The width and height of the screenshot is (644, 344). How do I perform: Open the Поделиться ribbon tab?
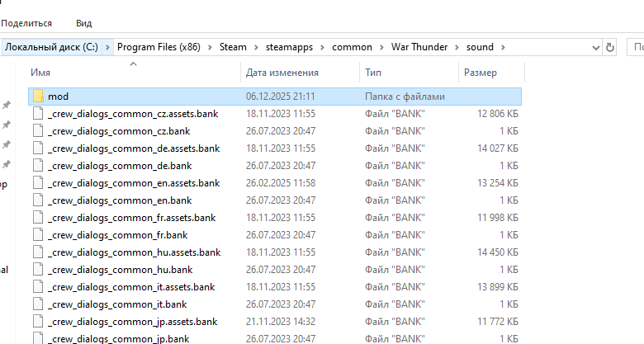point(26,23)
